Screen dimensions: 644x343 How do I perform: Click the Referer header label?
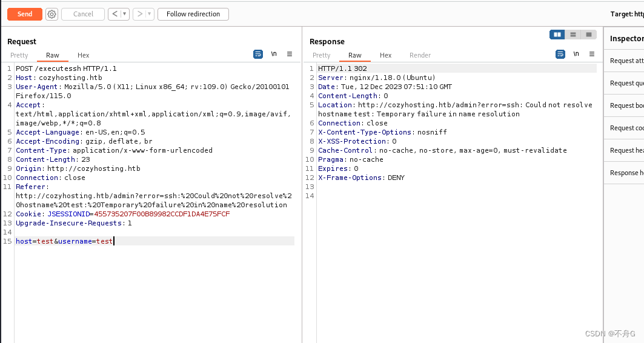point(32,187)
